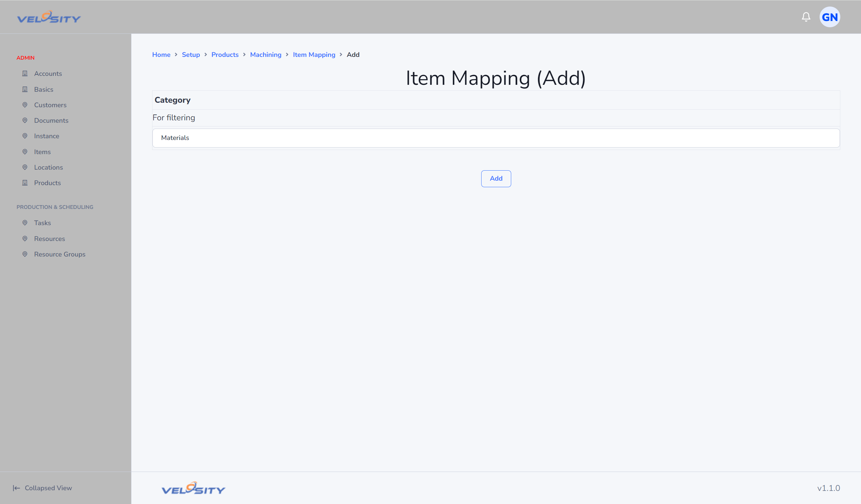Toggle the Collapsed View sidebar option
The image size is (861, 504).
click(42, 488)
